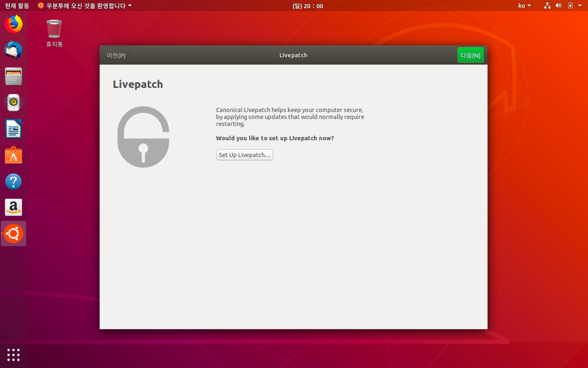
Task: Click the volume speaker icon
Action: point(559,6)
